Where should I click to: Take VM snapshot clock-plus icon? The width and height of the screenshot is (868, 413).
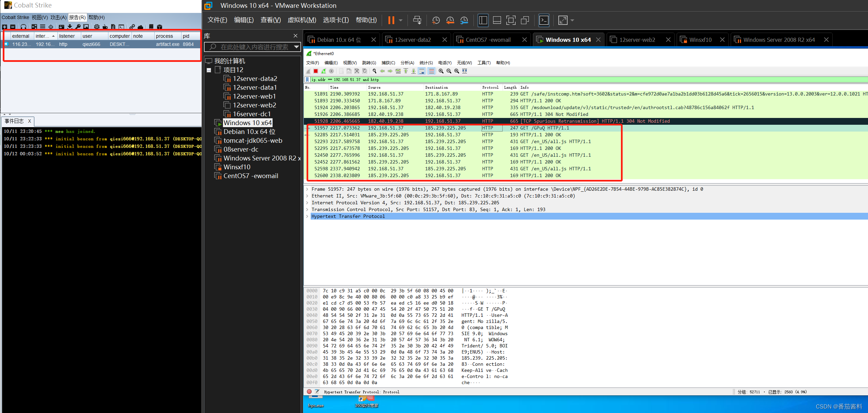[x=436, y=20]
